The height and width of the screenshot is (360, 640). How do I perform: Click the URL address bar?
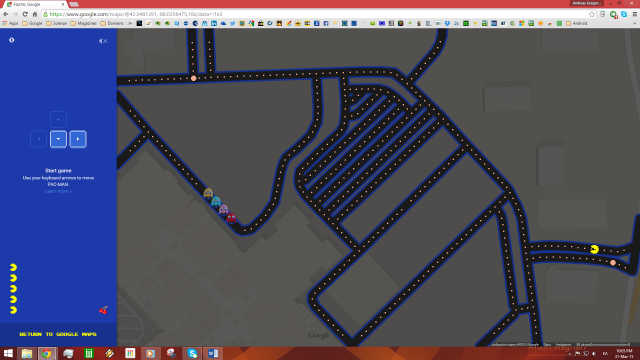coord(314,14)
